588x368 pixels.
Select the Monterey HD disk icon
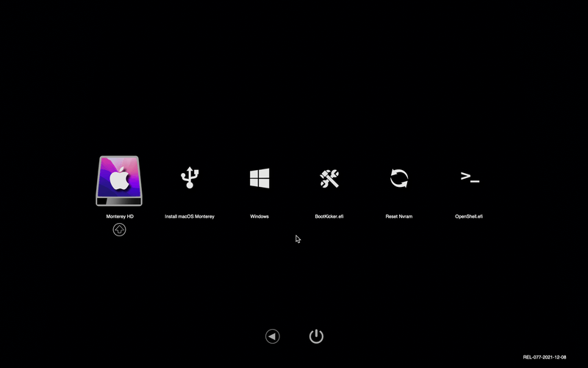pyautogui.click(x=119, y=181)
